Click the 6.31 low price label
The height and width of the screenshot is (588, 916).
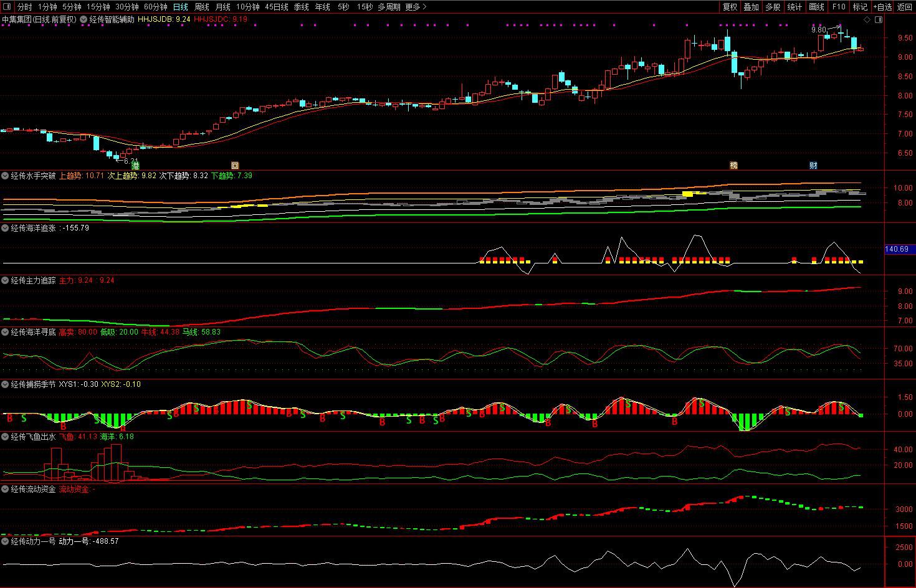pos(131,161)
